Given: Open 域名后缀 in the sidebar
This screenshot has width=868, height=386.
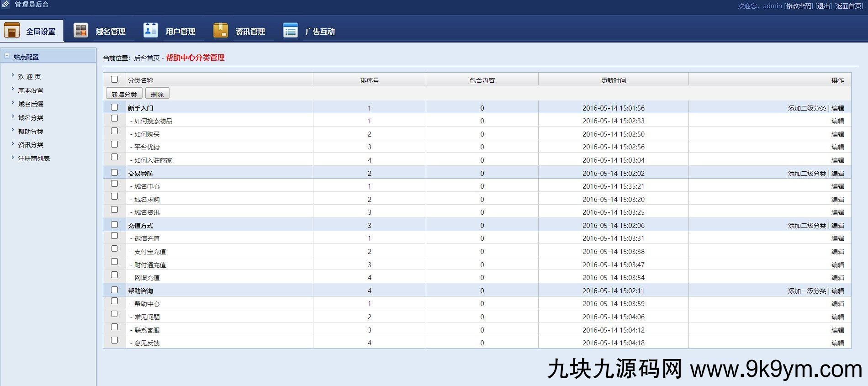Looking at the screenshot, I should click(x=31, y=104).
